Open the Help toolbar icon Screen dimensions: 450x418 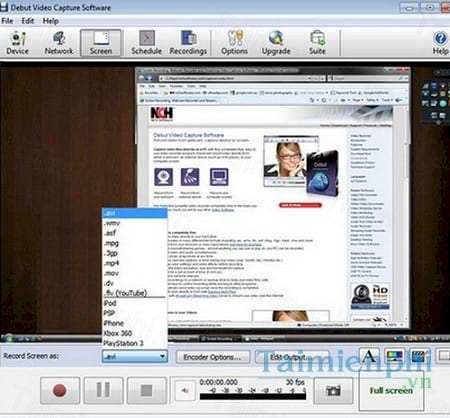coord(441,43)
